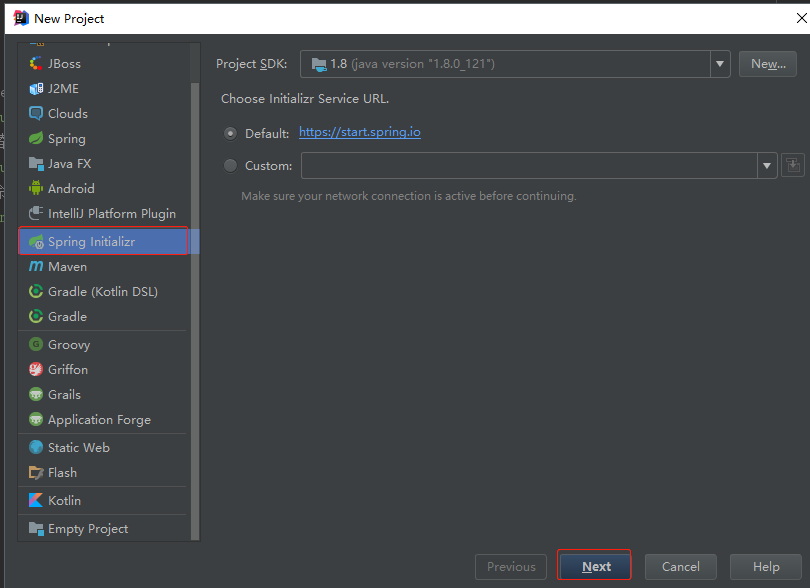
Task: Click the Flash label text
Action: [62, 472]
